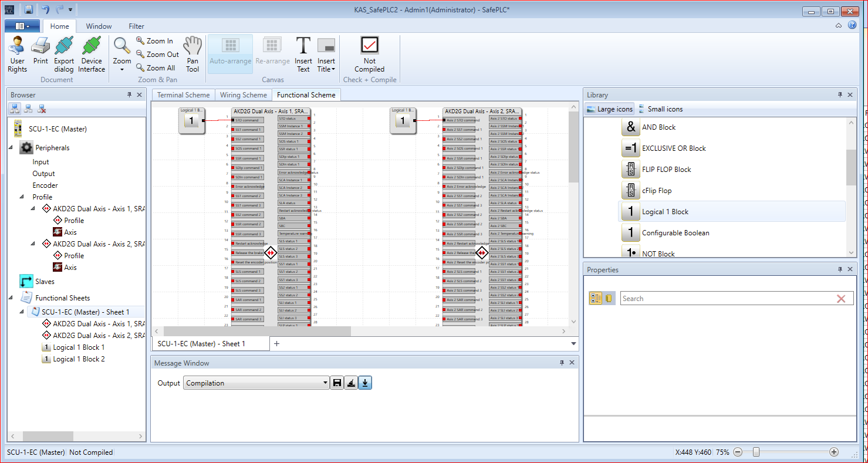Open the Export dialog tool
The width and height of the screenshot is (868, 463).
(x=64, y=54)
